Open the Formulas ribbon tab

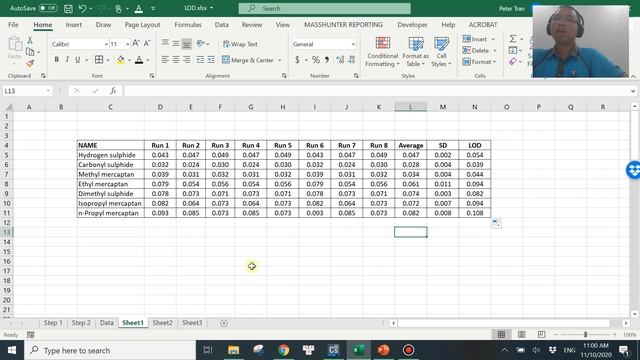pyautogui.click(x=188, y=24)
